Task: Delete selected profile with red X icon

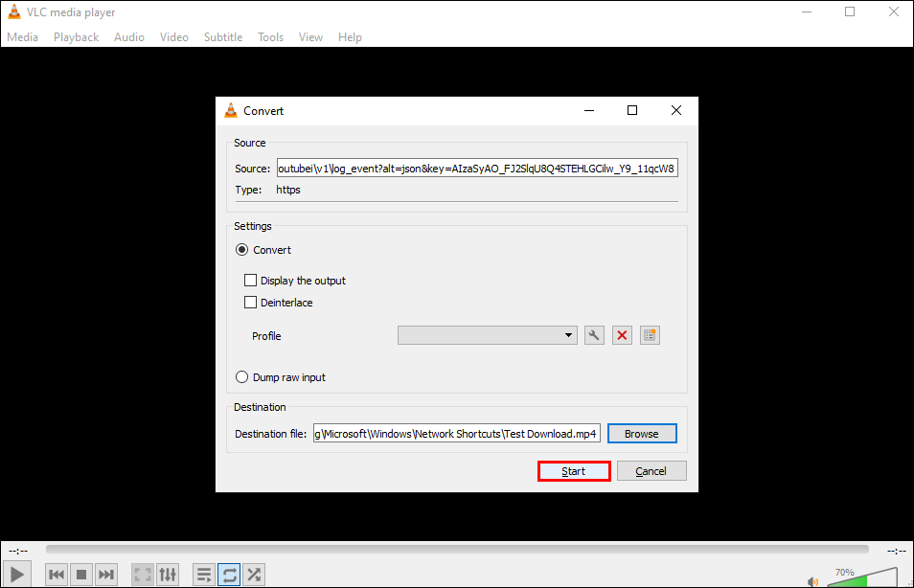Action: [622, 335]
